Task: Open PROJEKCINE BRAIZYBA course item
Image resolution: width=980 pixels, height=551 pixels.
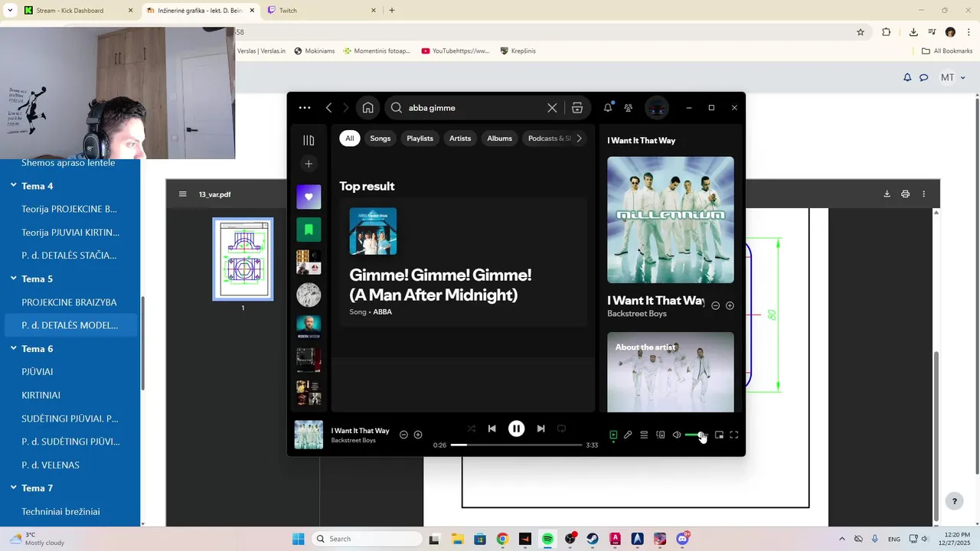Action: coord(70,302)
